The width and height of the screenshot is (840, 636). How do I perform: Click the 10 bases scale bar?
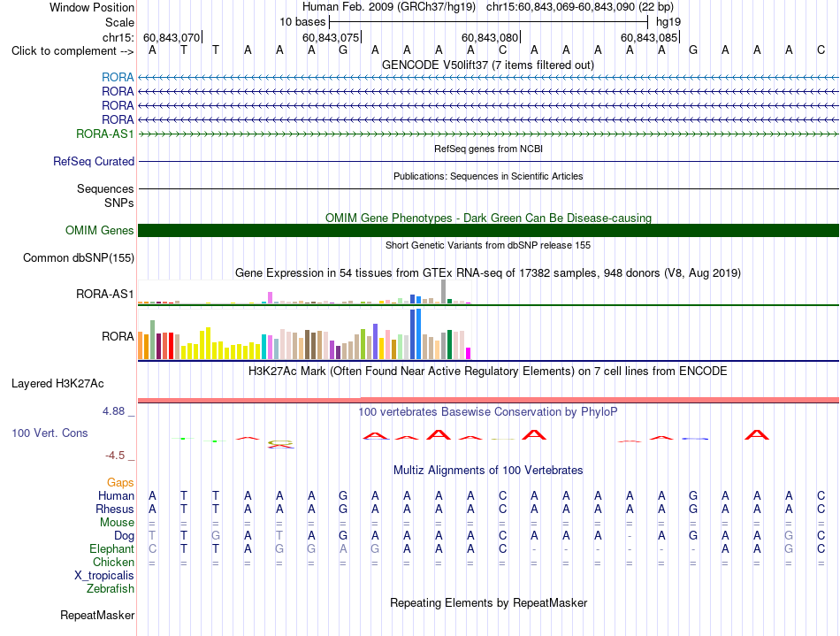489,22
